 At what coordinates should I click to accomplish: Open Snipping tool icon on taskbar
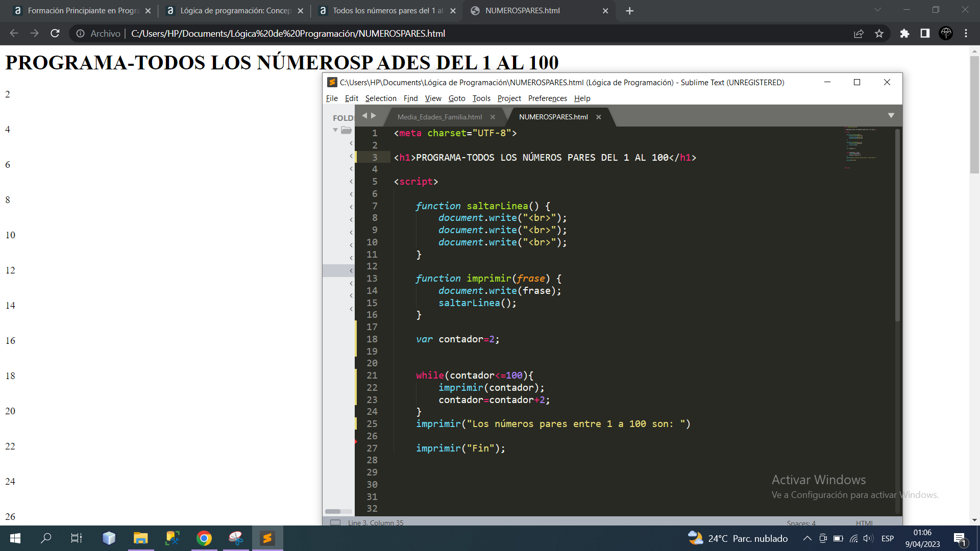(236, 538)
